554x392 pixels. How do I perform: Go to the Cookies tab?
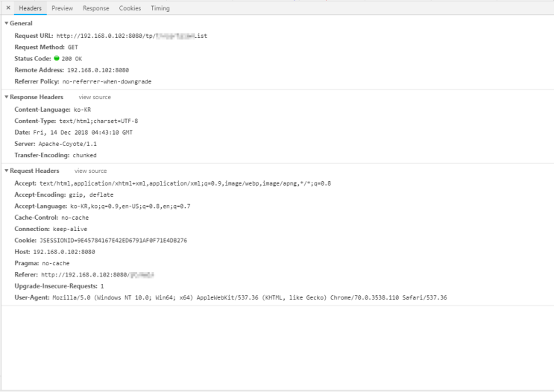click(130, 8)
